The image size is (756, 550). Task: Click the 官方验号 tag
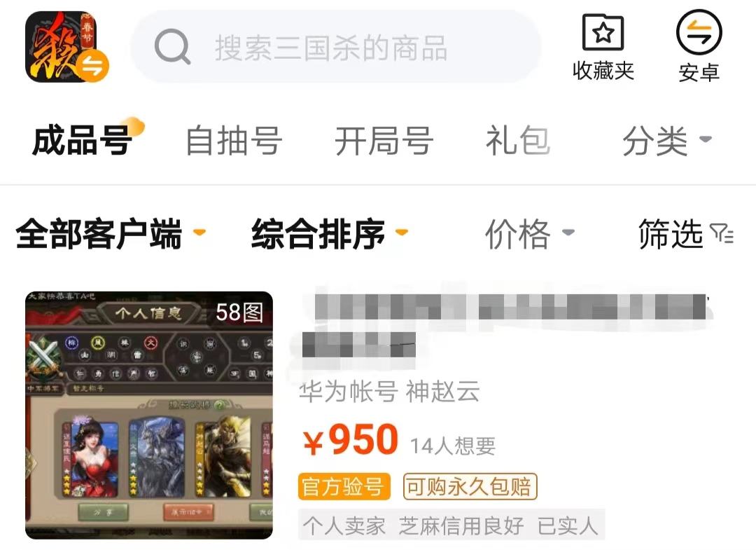coord(344,486)
